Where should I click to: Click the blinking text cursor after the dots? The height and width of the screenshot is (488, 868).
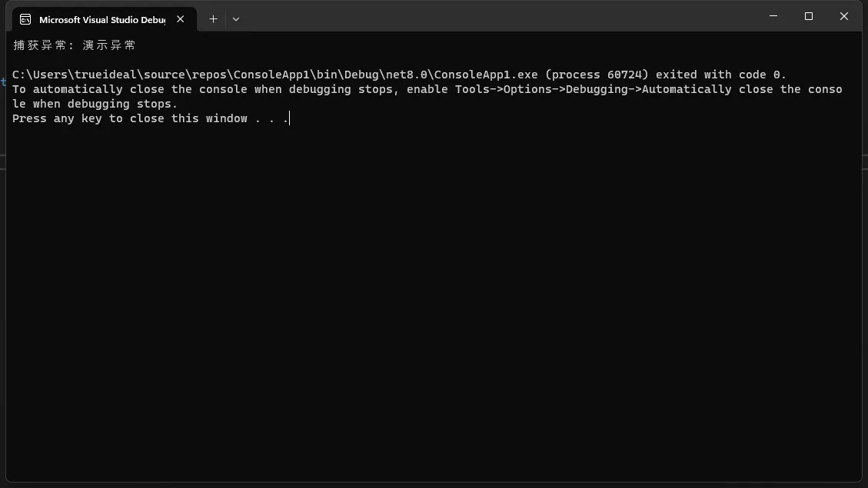point(290,118)
